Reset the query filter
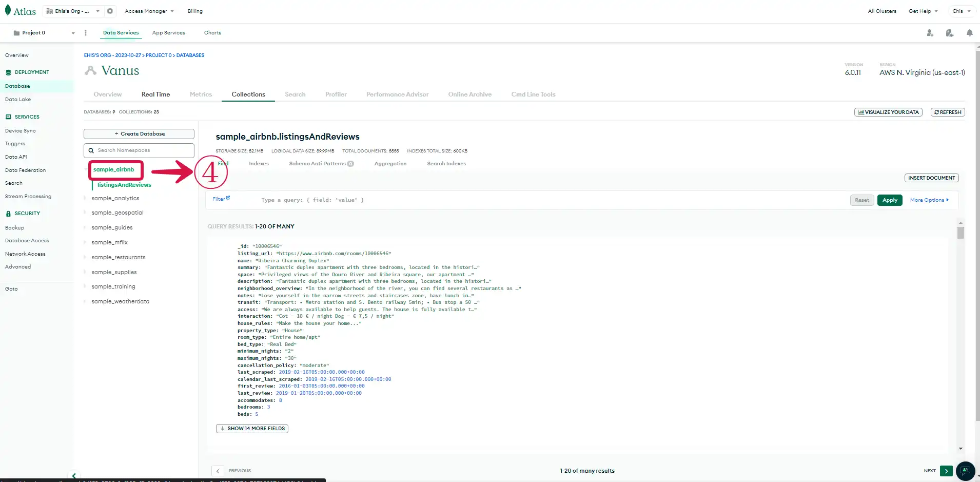The image size is (980, 482). tap(862, 200)
